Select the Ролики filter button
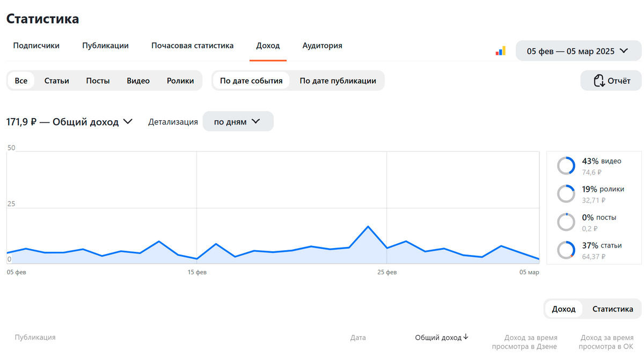 tap(180, 81)
